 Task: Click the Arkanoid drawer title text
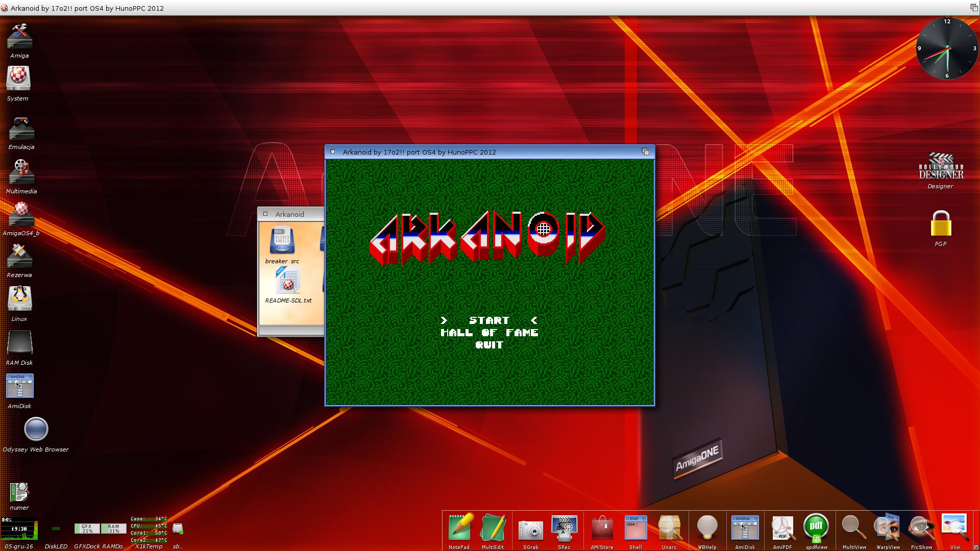289,214
